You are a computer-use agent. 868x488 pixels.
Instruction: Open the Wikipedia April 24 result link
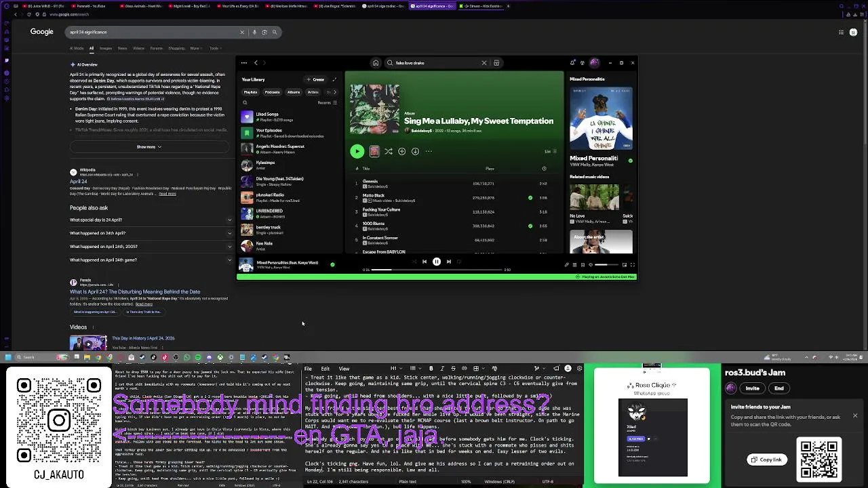coord(79,182)
